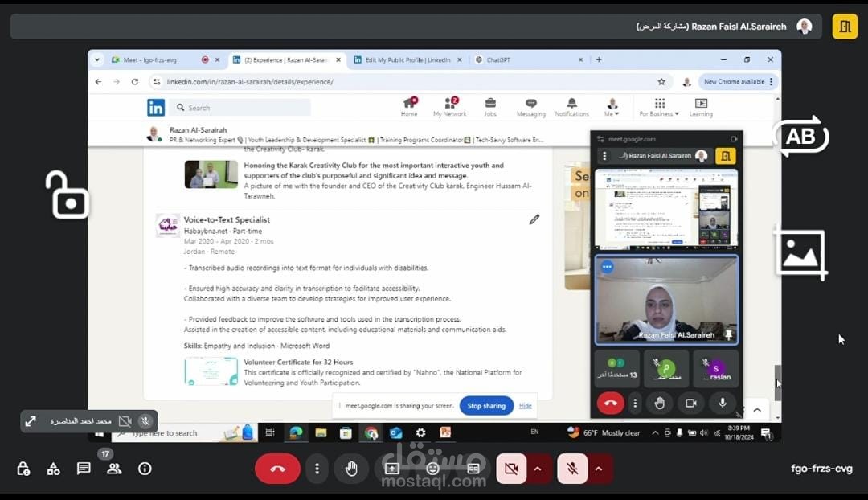The height and width of the screenshot is (500, 868).
Task: Select the raslan participant tile
Action: point(716,368)
